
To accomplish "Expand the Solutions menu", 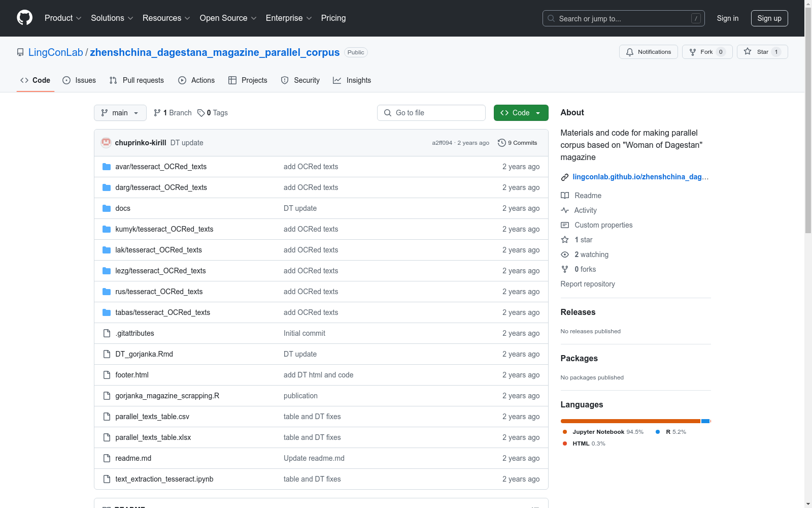I will pos(112,18).
